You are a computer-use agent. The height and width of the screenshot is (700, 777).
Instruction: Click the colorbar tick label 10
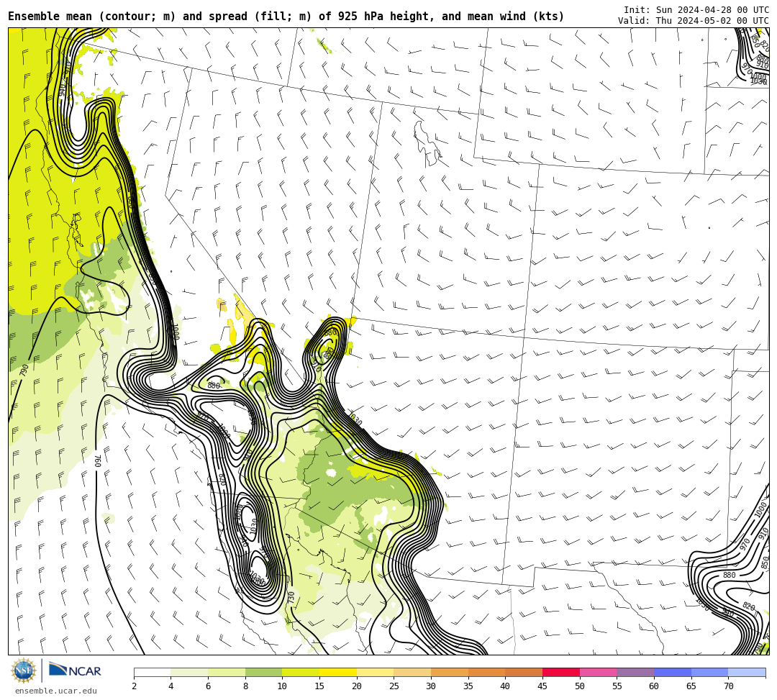click(x=282, y=686)
